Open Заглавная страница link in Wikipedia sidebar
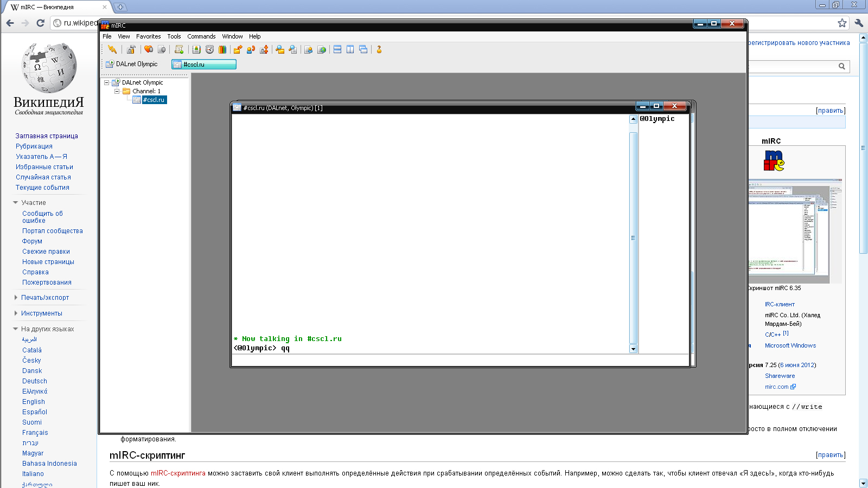 (47, 136)
